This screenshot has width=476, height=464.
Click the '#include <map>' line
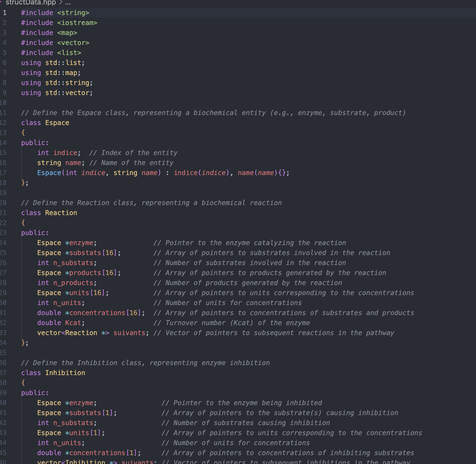click(49, 33)
